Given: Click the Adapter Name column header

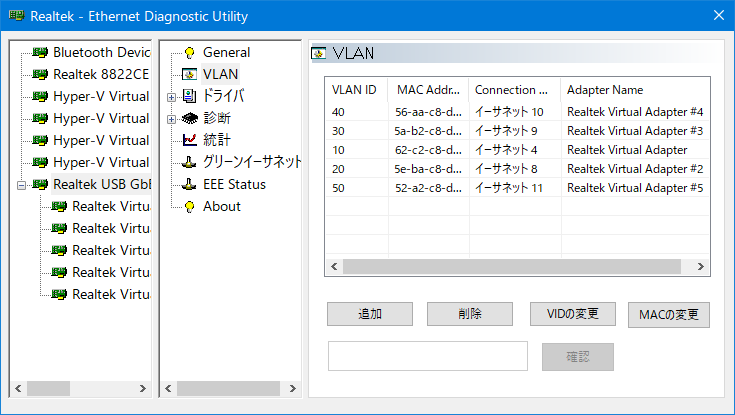Looking at the screenshot, I should click(635, 90).
